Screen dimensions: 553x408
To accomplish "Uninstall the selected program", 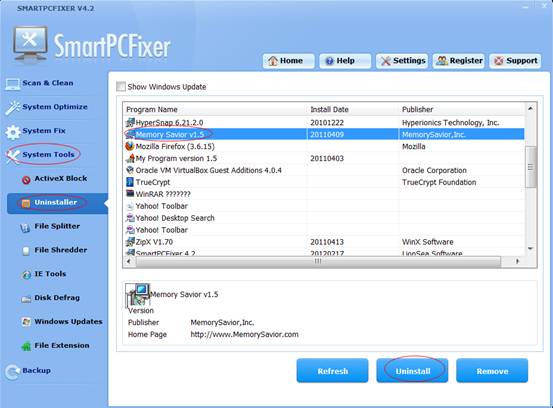I will coord(412,371).
